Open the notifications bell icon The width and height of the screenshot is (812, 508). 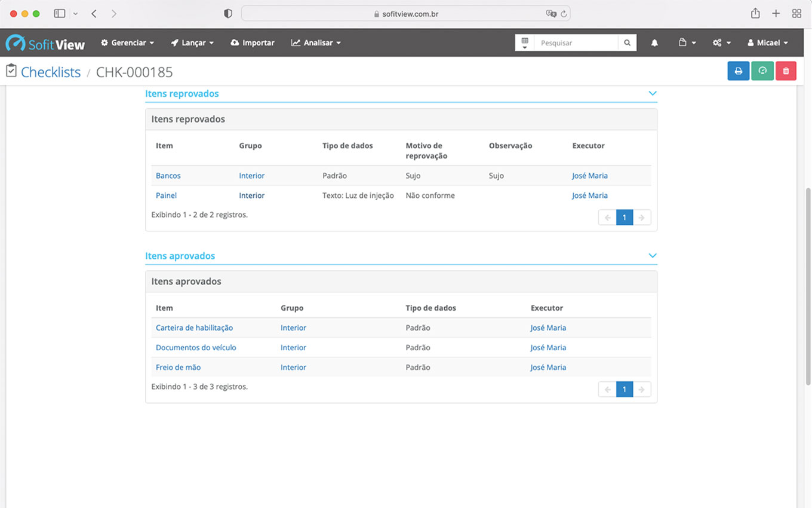tap(654, 43)
